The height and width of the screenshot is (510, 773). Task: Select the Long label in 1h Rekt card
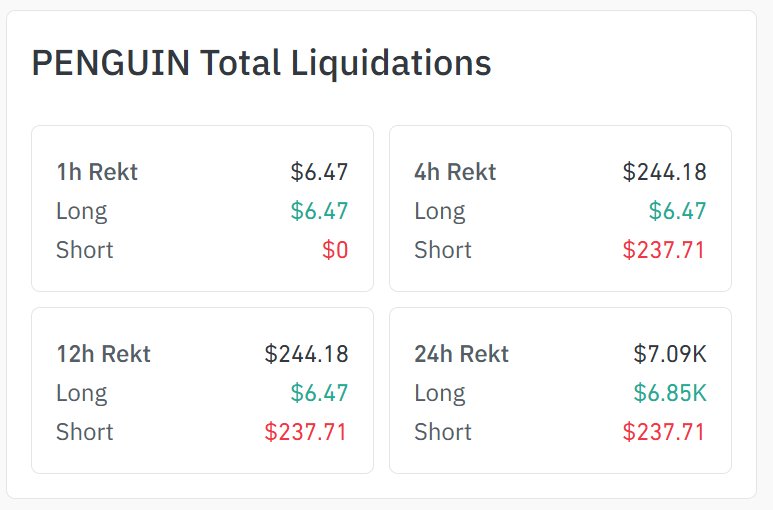82,211
